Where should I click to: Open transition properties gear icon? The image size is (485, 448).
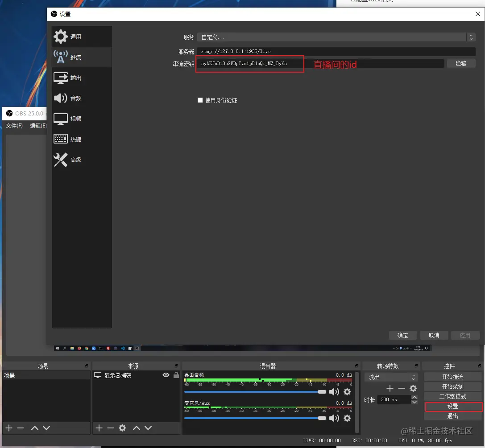[413, 388]
